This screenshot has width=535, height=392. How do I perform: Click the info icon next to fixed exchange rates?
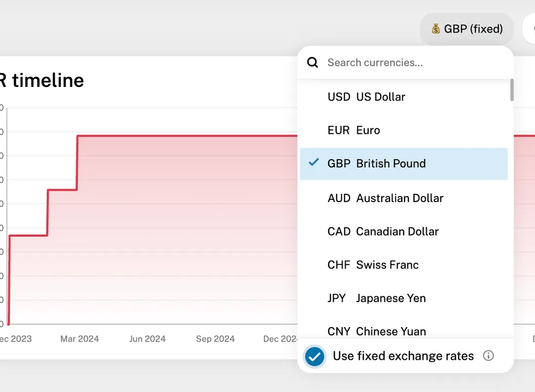(x=488, y=356)
